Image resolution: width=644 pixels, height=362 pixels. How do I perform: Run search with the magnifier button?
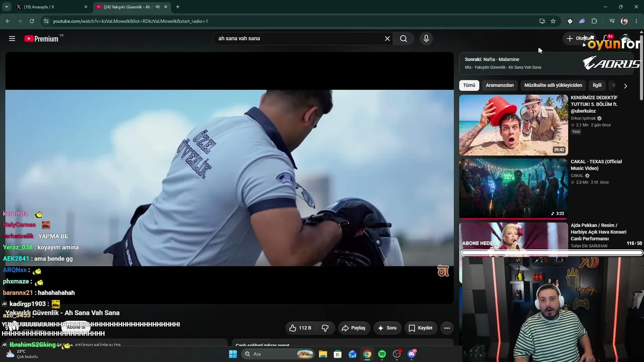point(404,39)
